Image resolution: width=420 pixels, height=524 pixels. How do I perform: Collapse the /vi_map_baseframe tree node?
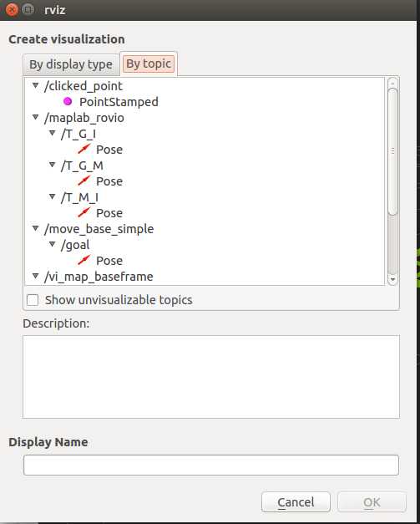35,276
